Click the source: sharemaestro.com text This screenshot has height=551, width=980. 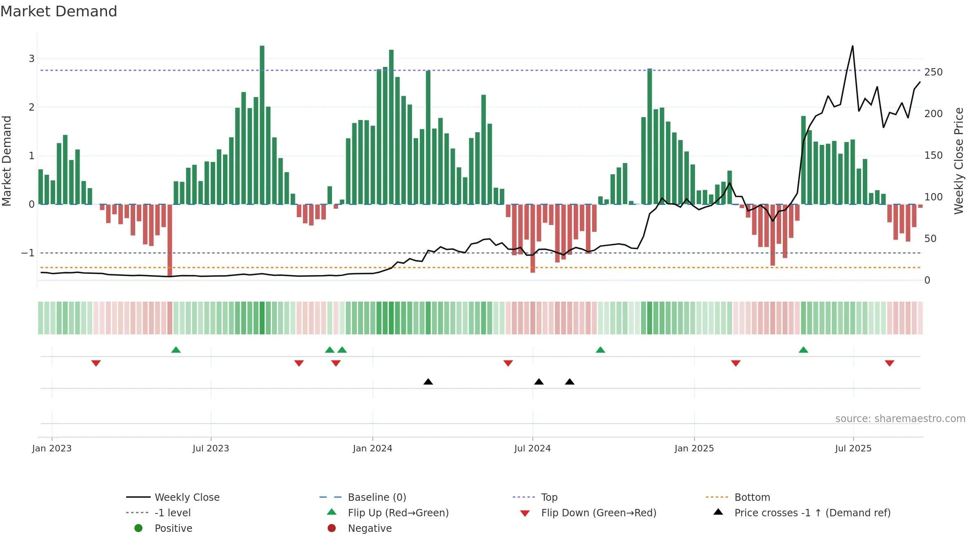tap(900, 418)
